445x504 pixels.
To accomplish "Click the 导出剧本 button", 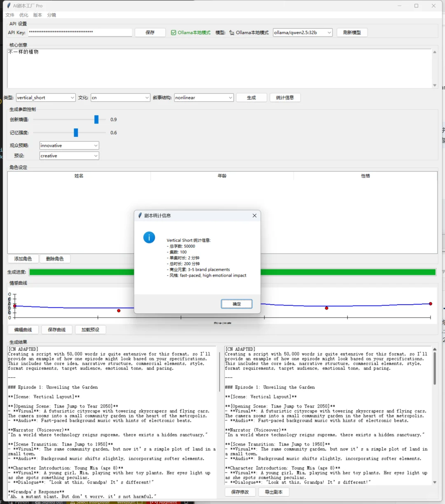I will click(x=274, y=492).
